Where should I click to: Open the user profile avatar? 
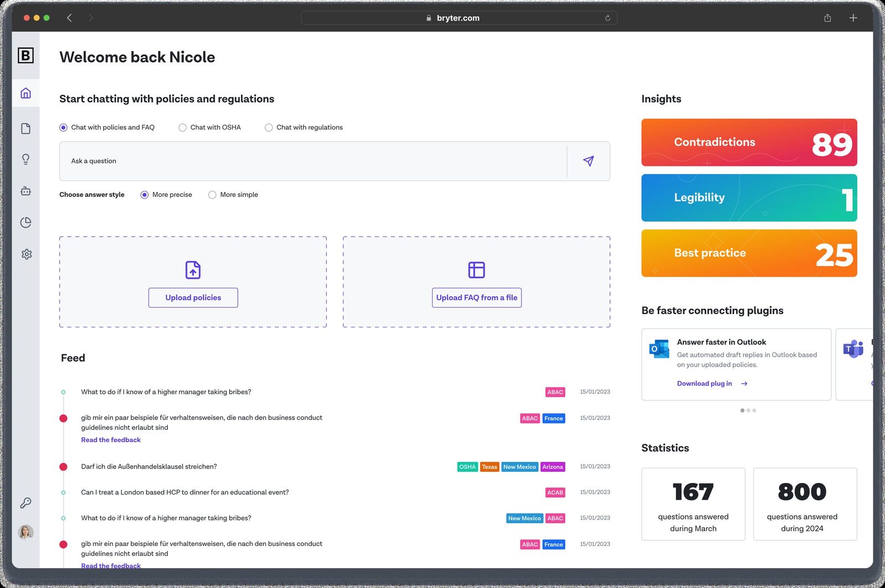(25, 532)
